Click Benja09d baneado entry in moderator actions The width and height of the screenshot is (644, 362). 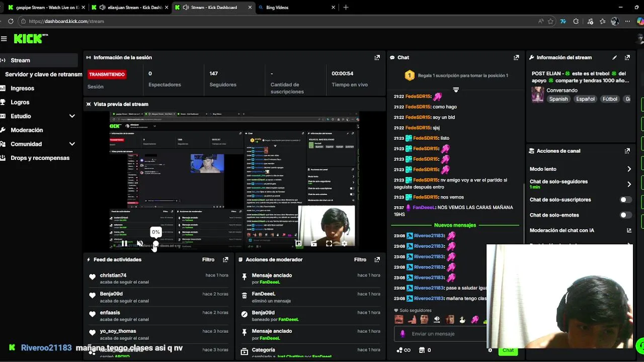click(310, 316)
